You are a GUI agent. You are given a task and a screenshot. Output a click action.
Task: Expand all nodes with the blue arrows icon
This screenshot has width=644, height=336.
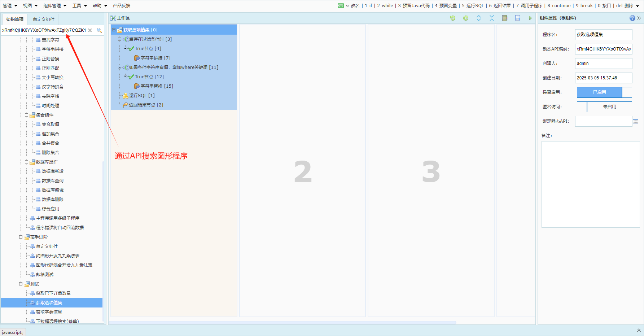pos(479,18)
